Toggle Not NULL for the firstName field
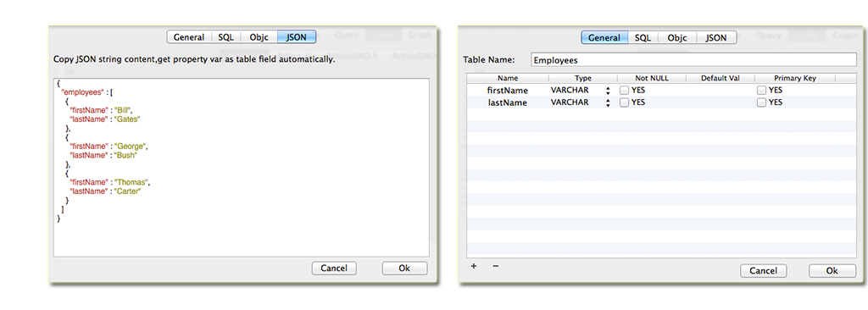The width and height of the screenshot is (868, 310). pos(625,90)
